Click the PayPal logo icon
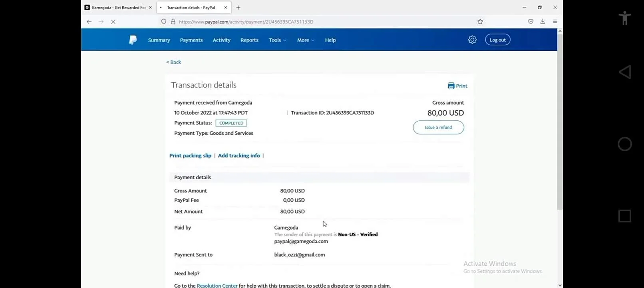 pos(133,40)
